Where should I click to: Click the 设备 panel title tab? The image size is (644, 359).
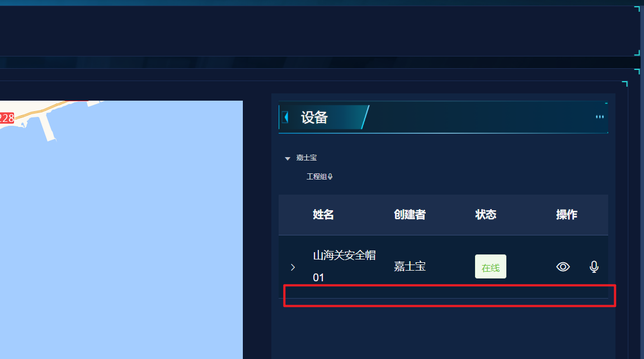(314, 118)
